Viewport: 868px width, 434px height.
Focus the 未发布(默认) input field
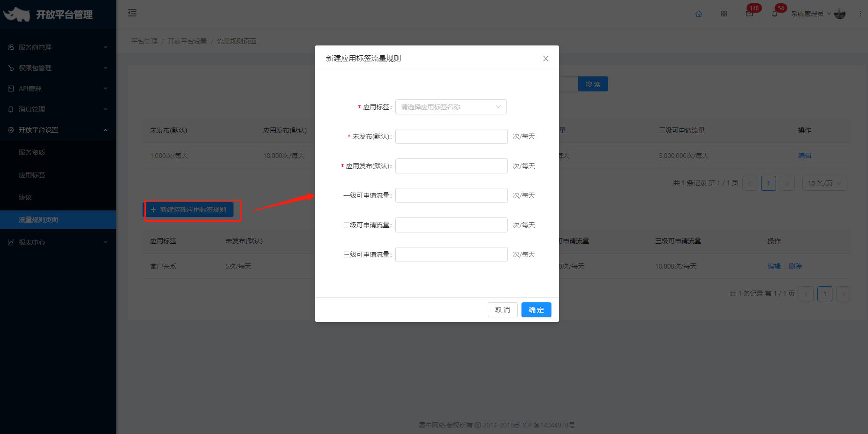(452, 136)
